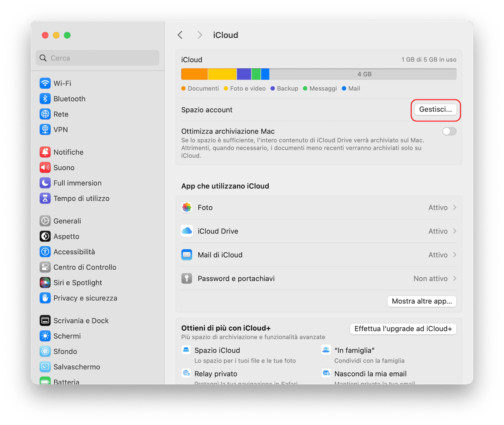Select Generali label in the sidebar
Image resolution: width=504 pixels, height=425 pixels.
[x=67, y=221]
